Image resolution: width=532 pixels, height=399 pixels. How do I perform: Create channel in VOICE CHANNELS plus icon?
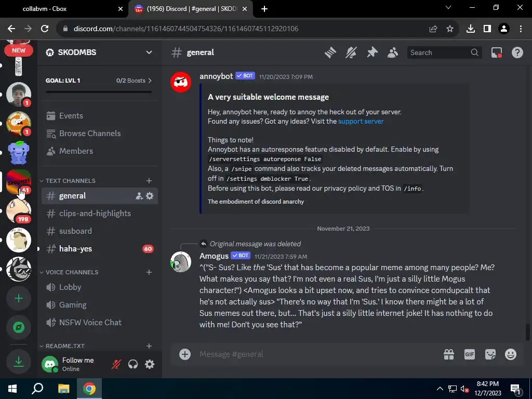[x=149, y=272]
